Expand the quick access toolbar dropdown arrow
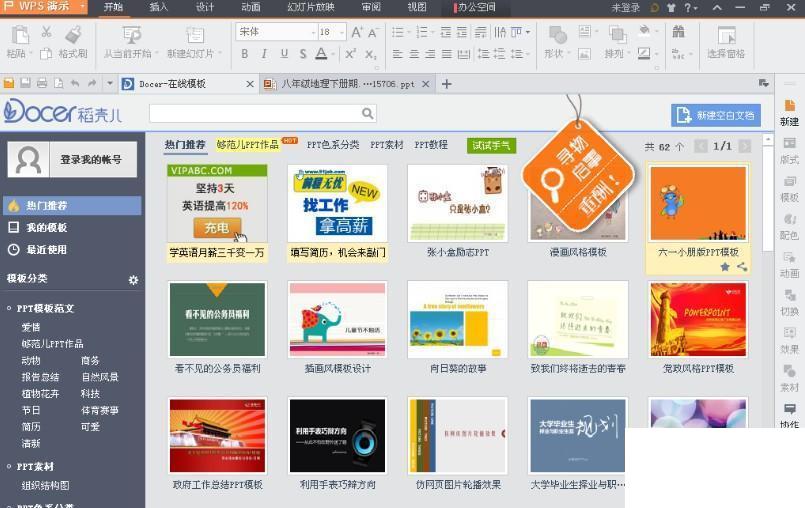Screen dimensions: 805x508 pos(109,83)
